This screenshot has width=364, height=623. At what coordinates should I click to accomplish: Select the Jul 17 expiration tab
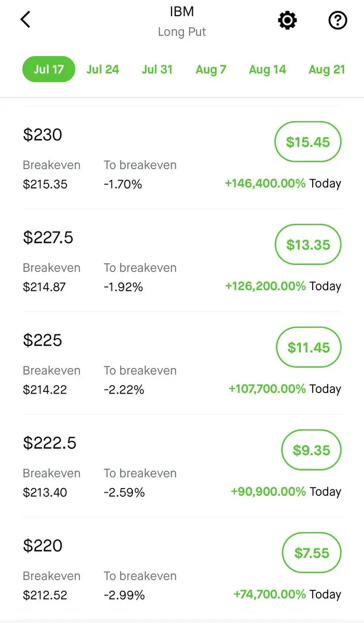(x=49, y=70)
